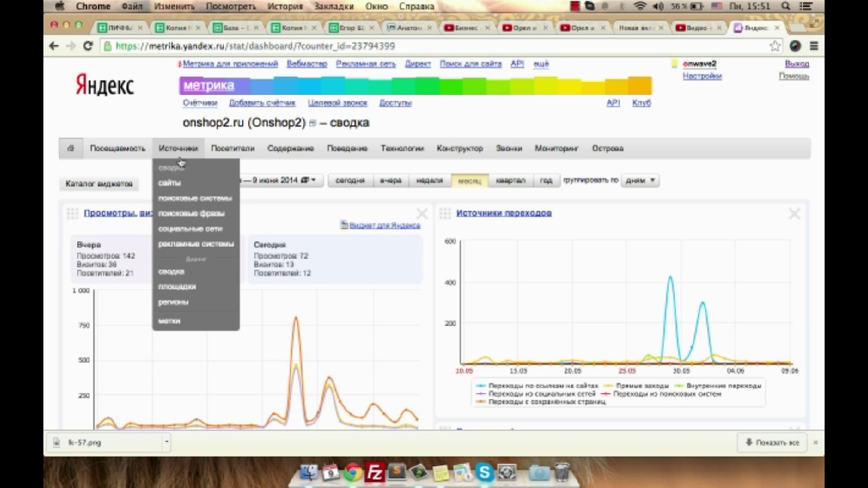Click the Каталог виджетов button
868x488 pixels.
pyautogui.click(x=99, y=184)
